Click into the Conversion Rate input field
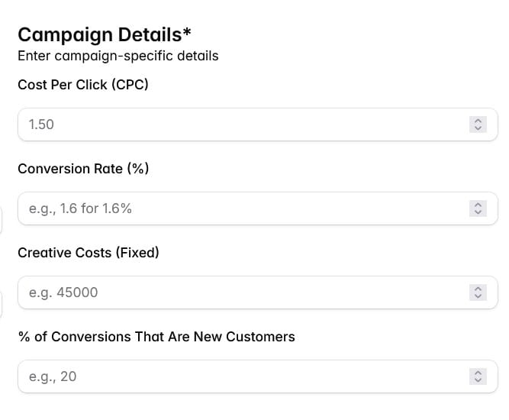509x420 pixels. [229, 208]
